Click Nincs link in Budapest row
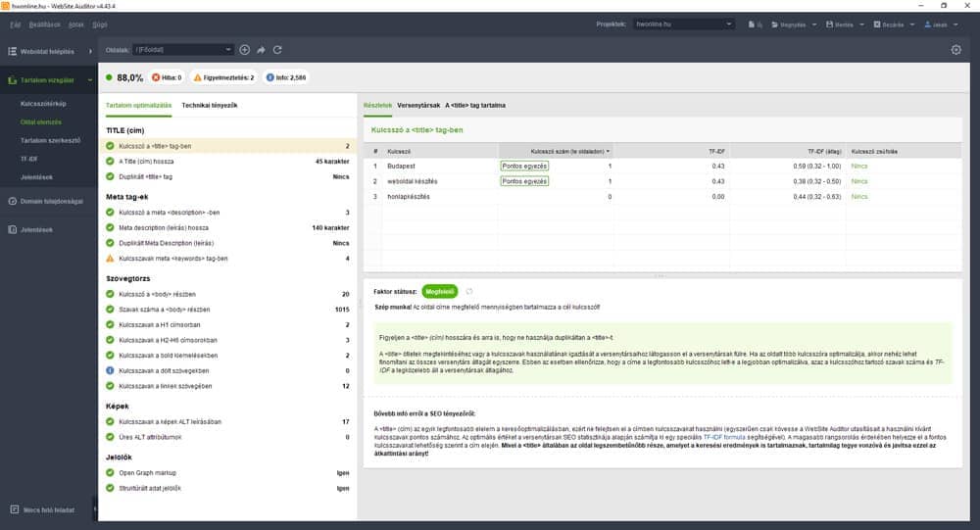Viewport: 980px width, 530px height. (x=858, y=167)
